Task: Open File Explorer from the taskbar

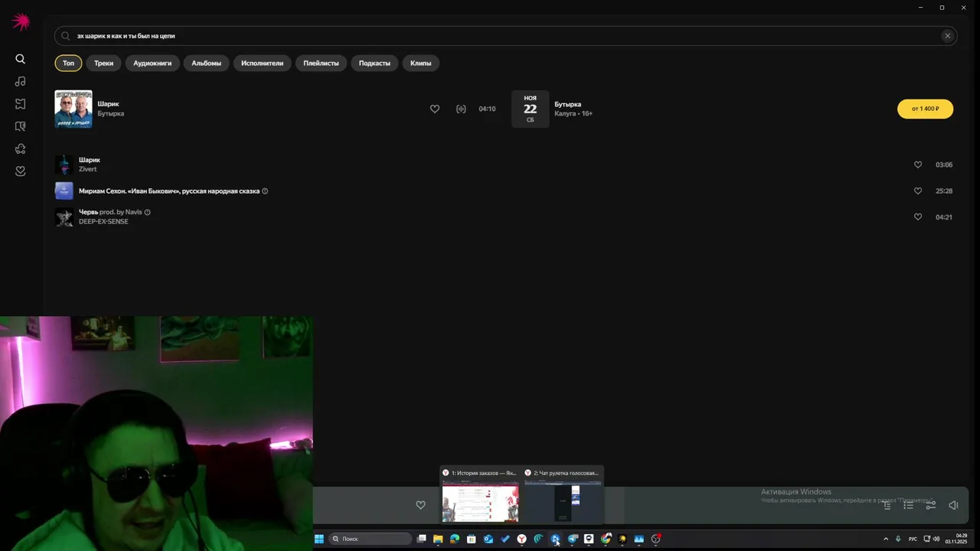Action: (x=438, y=539)
